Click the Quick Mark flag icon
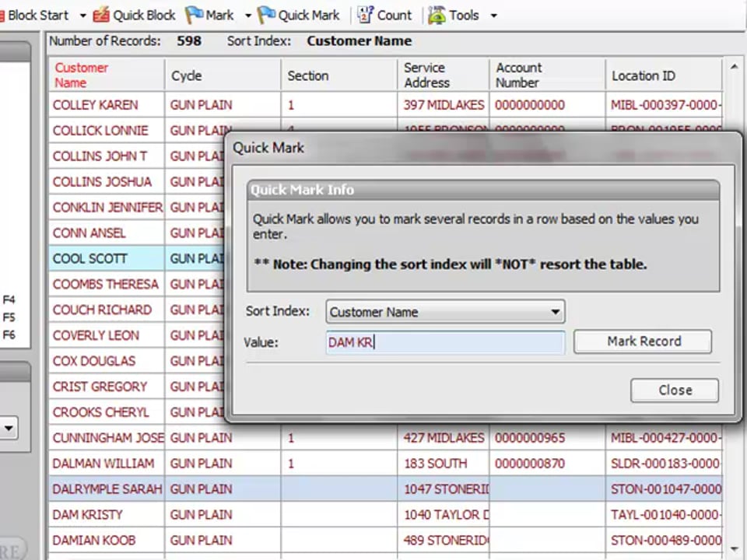747x560 pixels. point(266,16)
